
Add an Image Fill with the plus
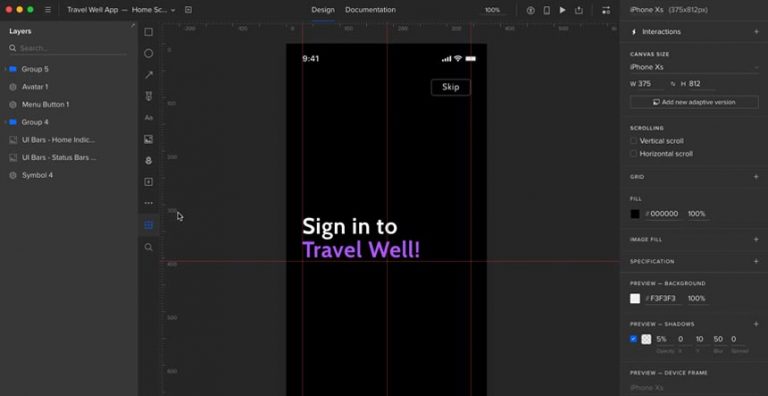(x=756, y=239)
